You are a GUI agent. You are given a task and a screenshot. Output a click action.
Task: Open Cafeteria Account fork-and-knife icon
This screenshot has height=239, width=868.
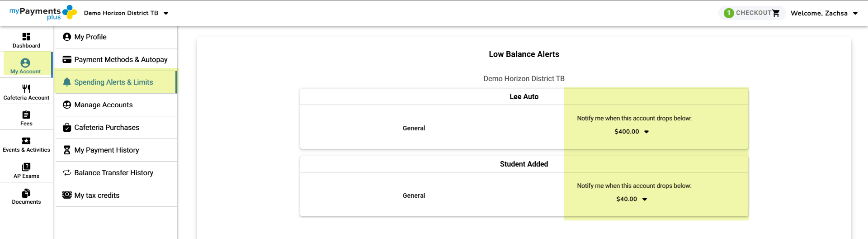coord(26,89)
